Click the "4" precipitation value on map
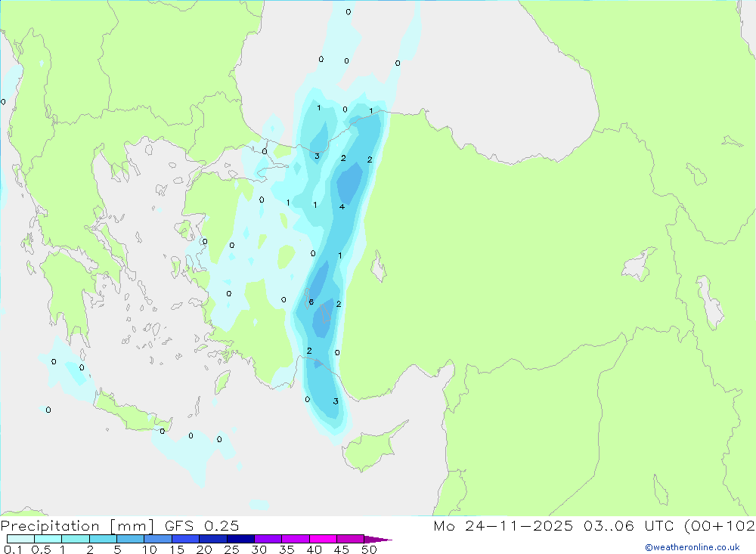Image resolution: width=756 pixels, height=554 pixels. [x=342, y=207]
